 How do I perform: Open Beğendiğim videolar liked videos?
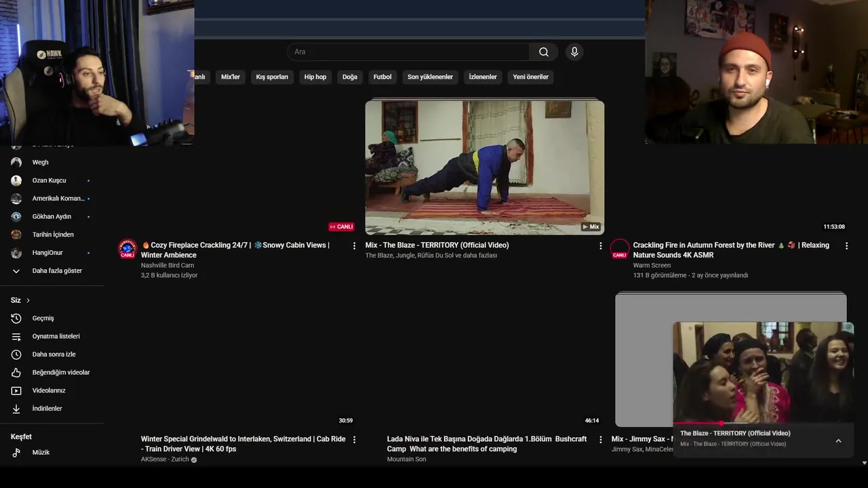pos(60,373)
